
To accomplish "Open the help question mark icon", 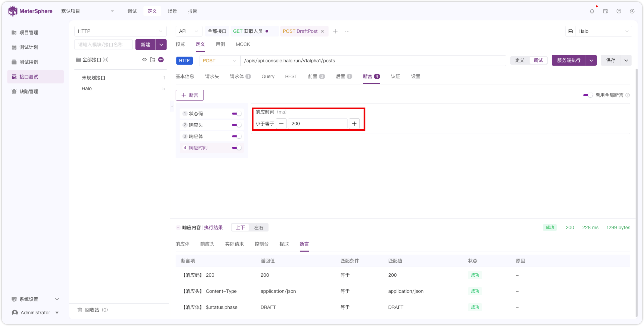I will [619, 11].
